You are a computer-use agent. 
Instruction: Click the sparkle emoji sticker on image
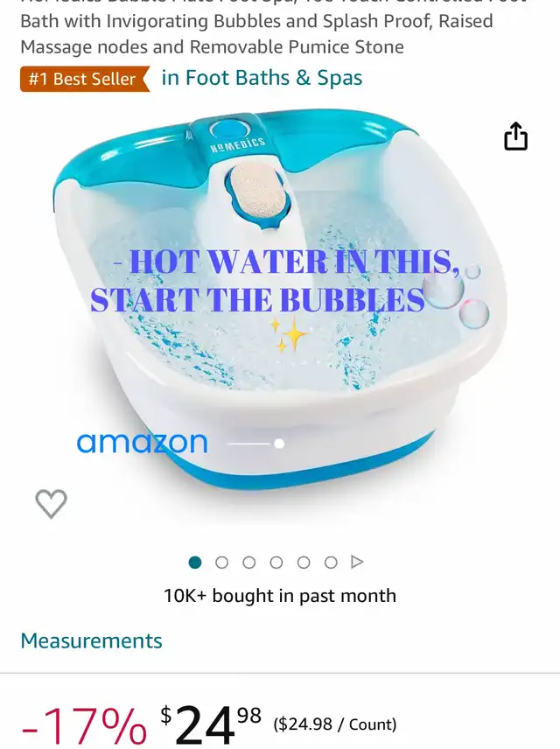[x=290, y=334]
